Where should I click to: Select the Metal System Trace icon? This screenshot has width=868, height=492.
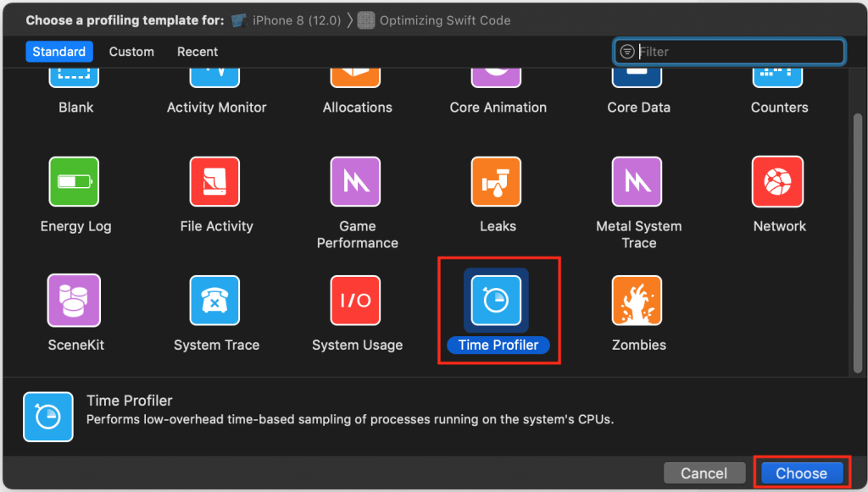pos(637,182)
